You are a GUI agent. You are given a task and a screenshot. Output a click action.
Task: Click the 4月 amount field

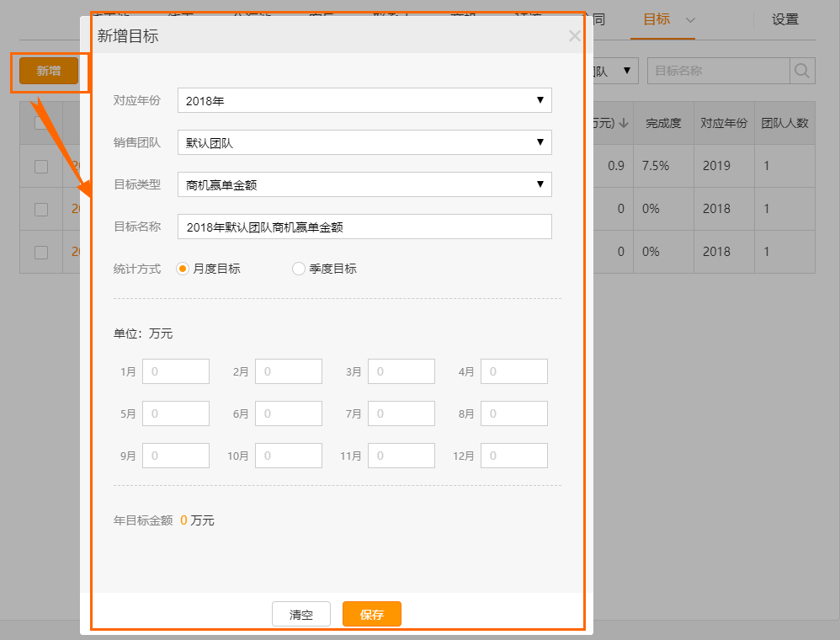click(514, 371)
